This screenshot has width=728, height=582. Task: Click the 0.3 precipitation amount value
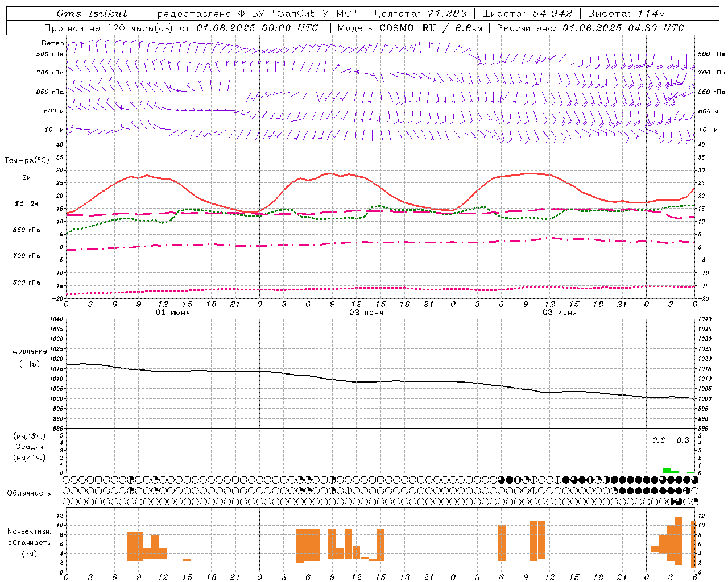point(682,440)
